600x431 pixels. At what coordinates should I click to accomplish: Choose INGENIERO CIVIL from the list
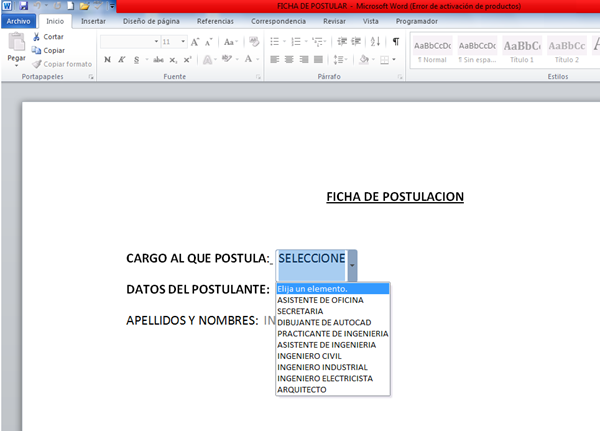click(312, 356)
